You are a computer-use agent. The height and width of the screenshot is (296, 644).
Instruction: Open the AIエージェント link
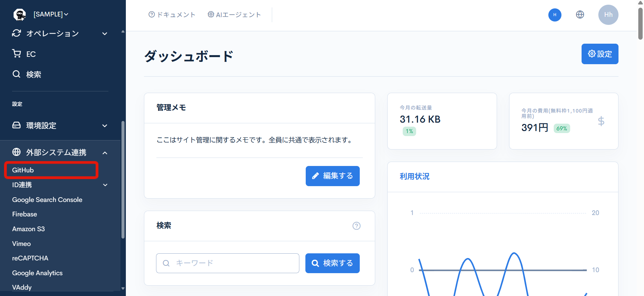point(234,14)
